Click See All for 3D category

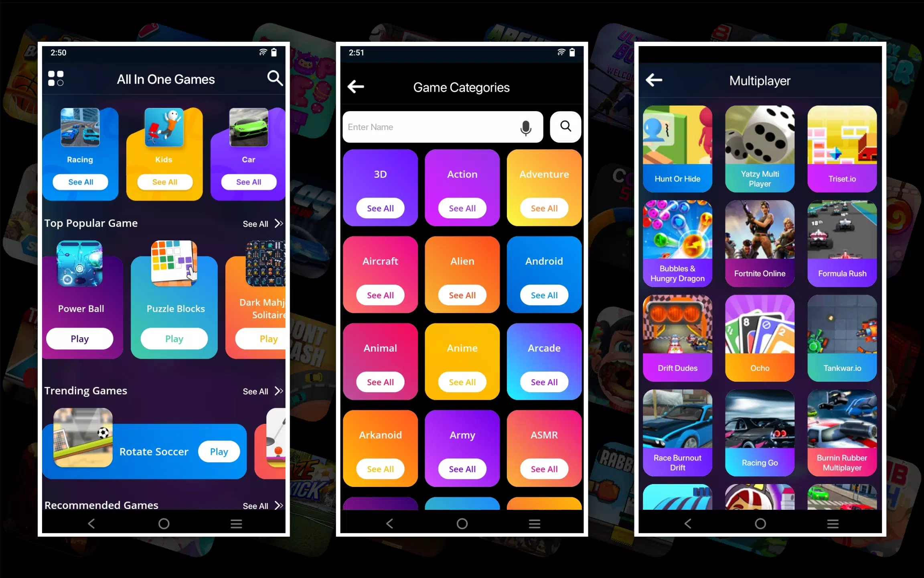(x=380, y=208)
